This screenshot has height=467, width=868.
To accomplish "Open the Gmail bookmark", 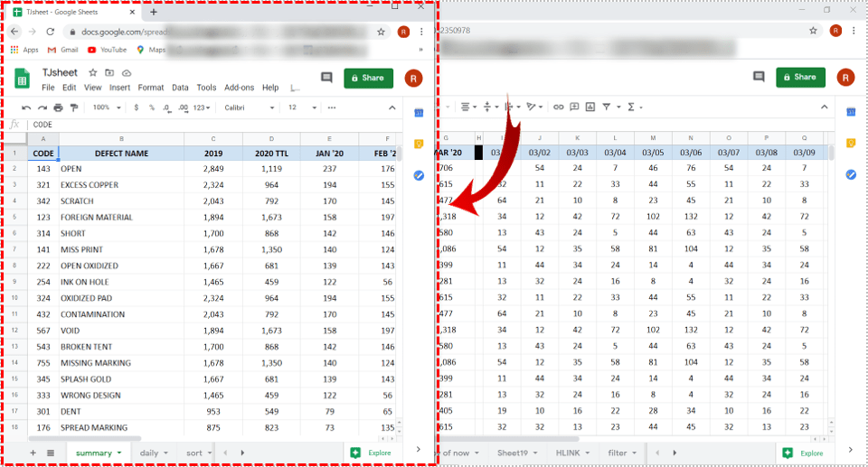I will coord(63,50).
